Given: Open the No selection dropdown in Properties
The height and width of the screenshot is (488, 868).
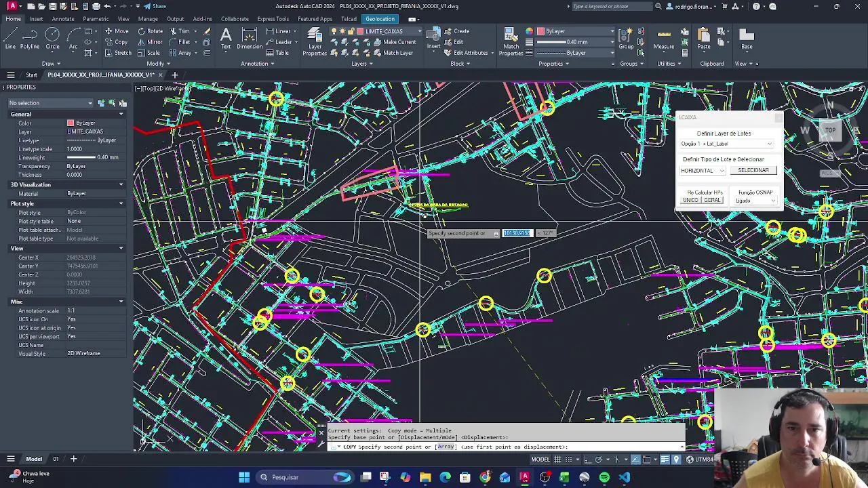Looking at the screenshot, I should [50, 103].
